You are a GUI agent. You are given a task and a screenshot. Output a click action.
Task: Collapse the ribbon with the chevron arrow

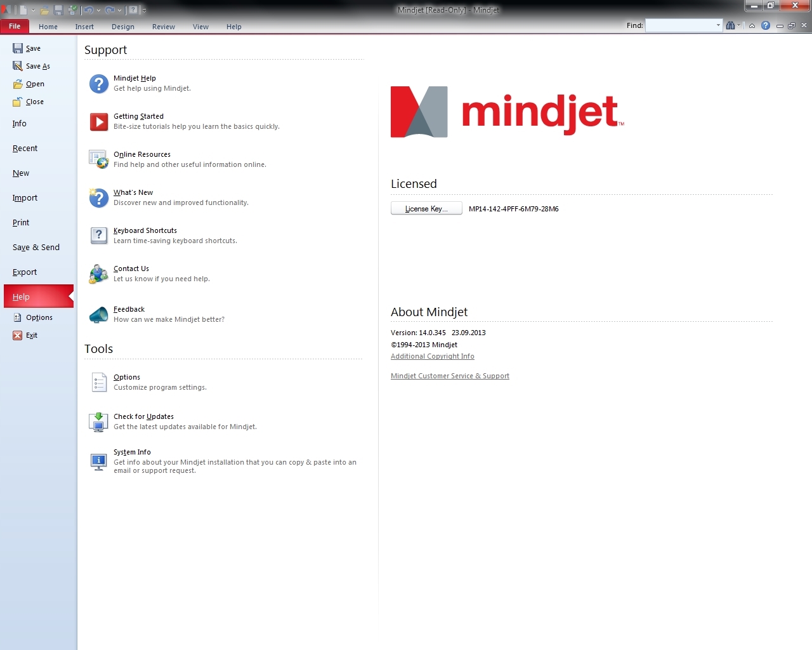[752, 26]
